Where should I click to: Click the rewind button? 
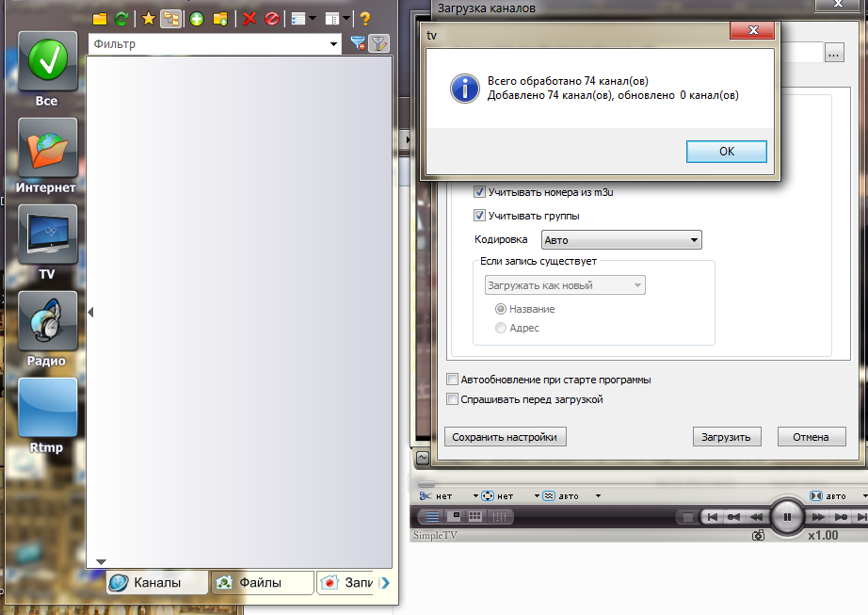pos(757,517)
